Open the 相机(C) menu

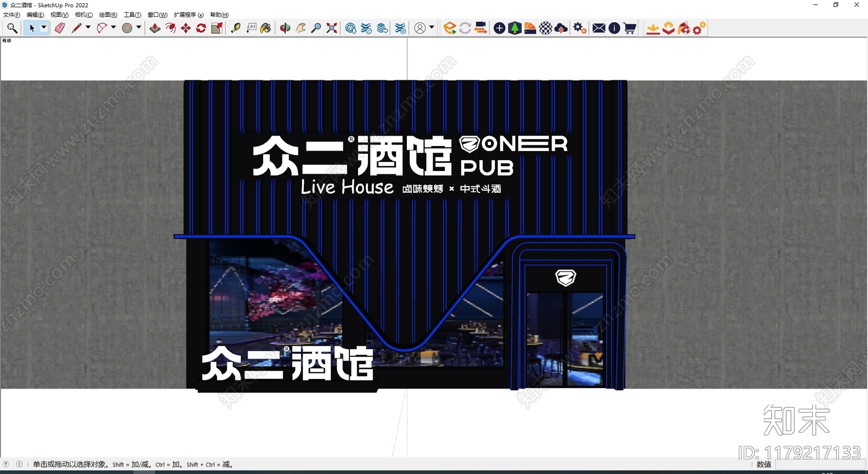pos(84,15)
